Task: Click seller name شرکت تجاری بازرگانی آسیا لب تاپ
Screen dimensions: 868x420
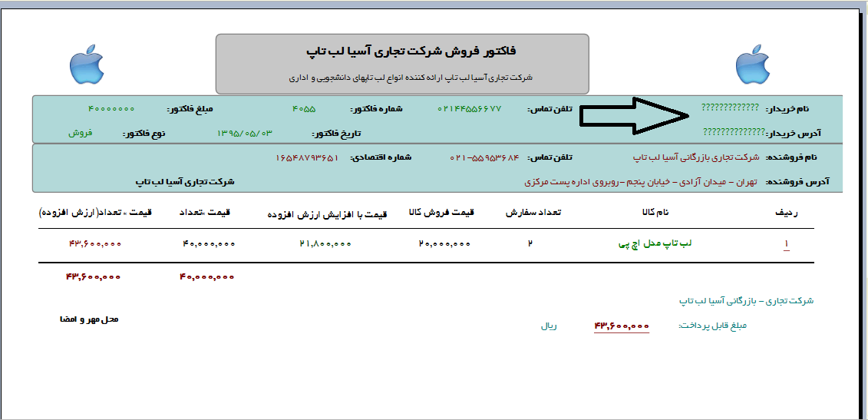Action: tap(697, 157)
